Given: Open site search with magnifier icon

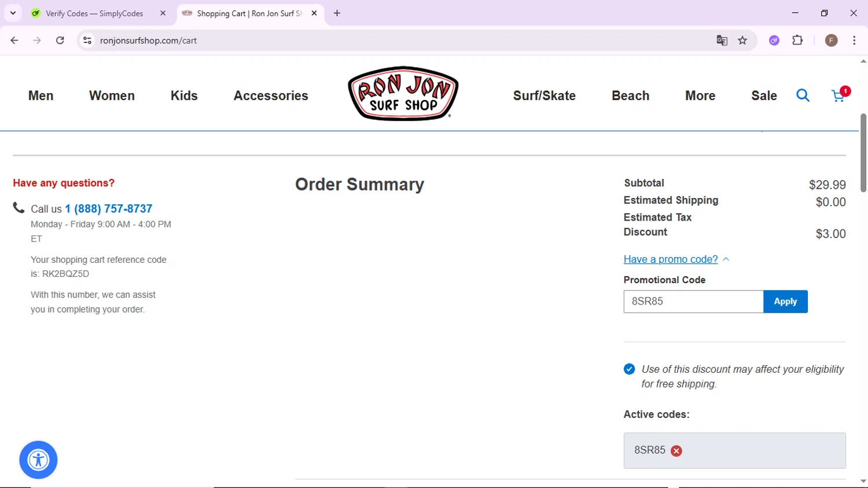Looking at the screenshot, I should click(x=803, y=96).
